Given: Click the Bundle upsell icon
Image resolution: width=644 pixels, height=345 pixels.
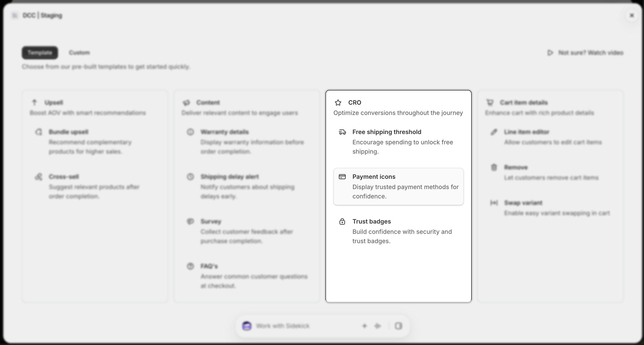Looking at the screenshot, I should (x=38, y=132).
